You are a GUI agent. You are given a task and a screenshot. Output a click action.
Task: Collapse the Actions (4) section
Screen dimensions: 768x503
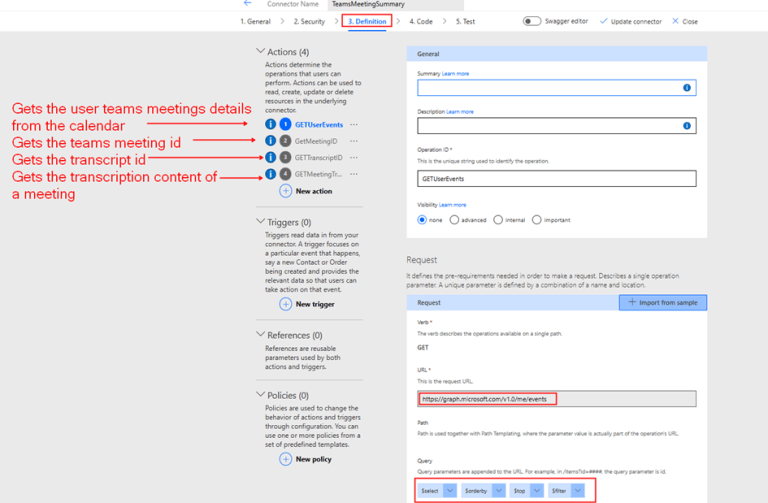coord(261,51)
